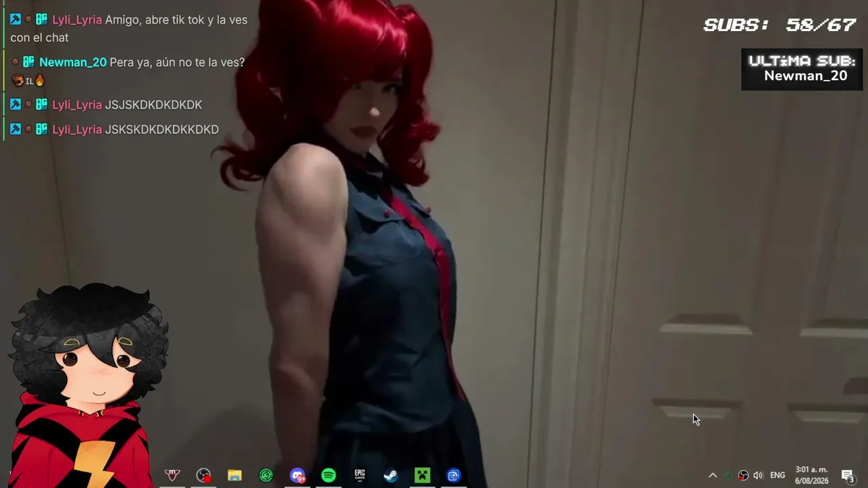Image resolution: width=868 pixels, height=488 pixels.
Task: Click the 'Amigo, abre tik tok' chat message
Action: click(129, 28)
